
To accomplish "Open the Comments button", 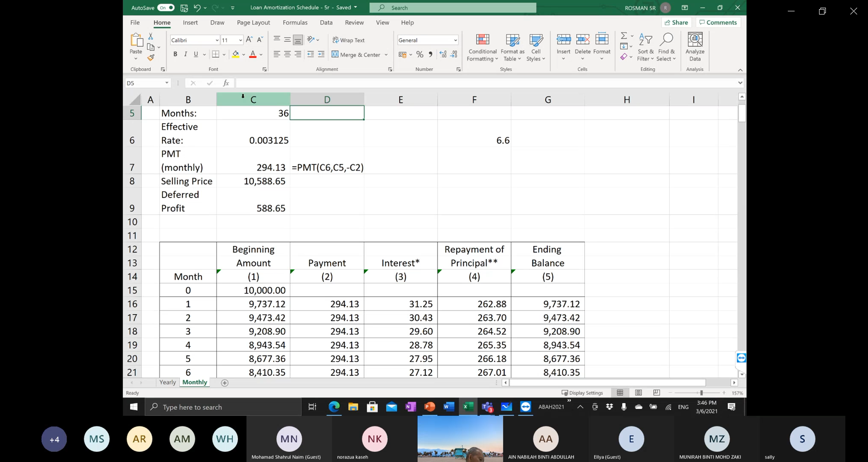I will (718, 23).
